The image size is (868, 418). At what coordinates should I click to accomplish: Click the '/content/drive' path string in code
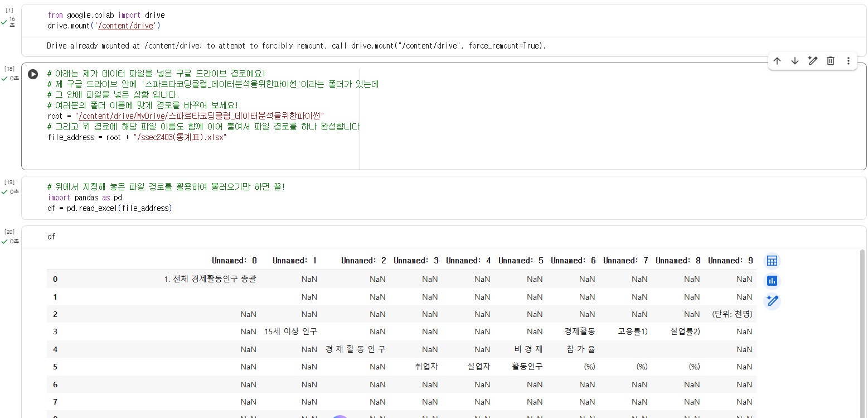(125, 26)
